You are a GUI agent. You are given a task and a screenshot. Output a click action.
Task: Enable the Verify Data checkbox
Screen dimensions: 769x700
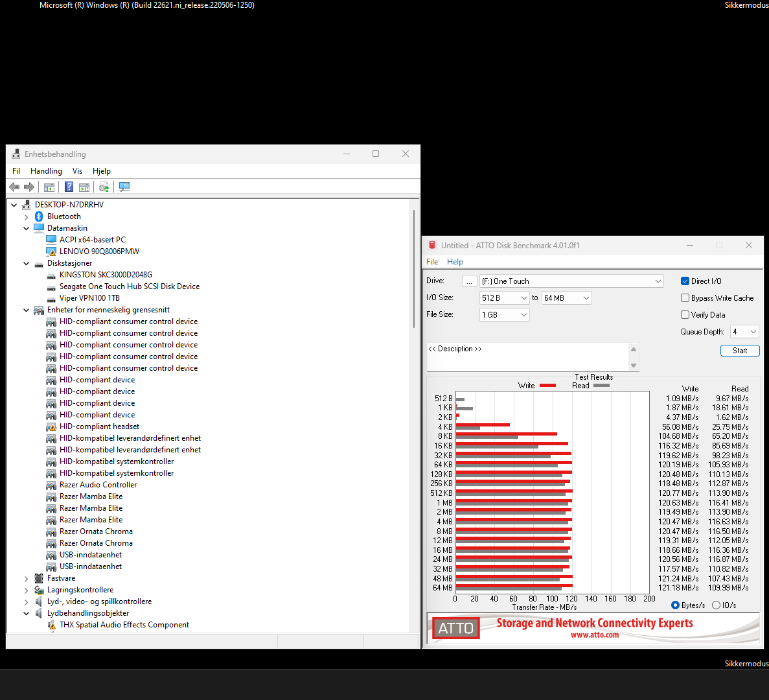coord(685,314)
